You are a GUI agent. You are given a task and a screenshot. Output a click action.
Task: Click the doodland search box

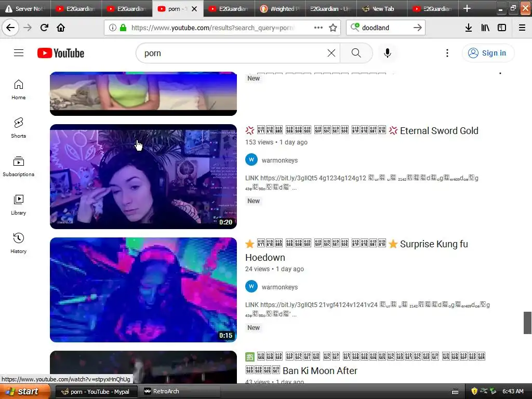click(385, 28)
